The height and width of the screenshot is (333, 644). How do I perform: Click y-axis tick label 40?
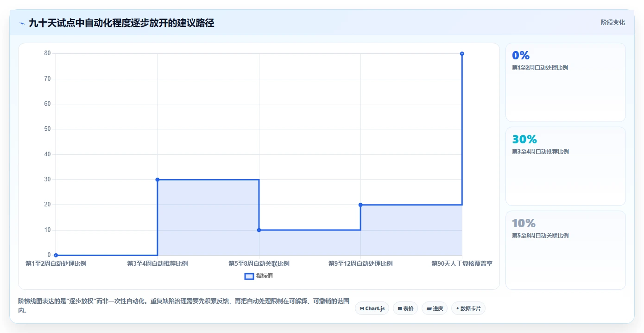click(x=47, y=154)
